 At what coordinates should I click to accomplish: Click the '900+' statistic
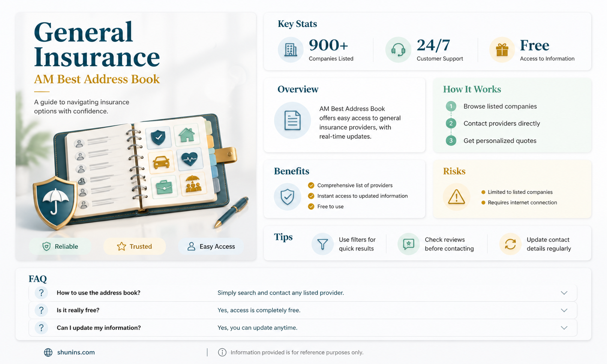pyautogui.click(x=328, y=45)
